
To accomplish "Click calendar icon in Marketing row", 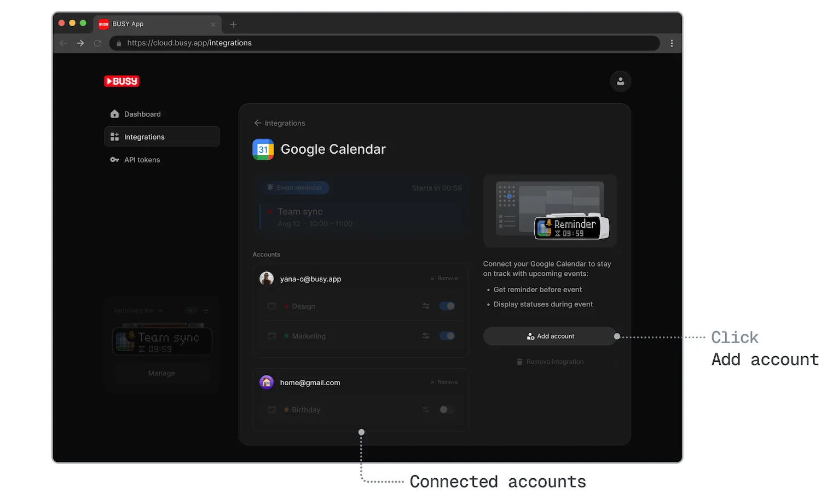I will click(271, 335).
